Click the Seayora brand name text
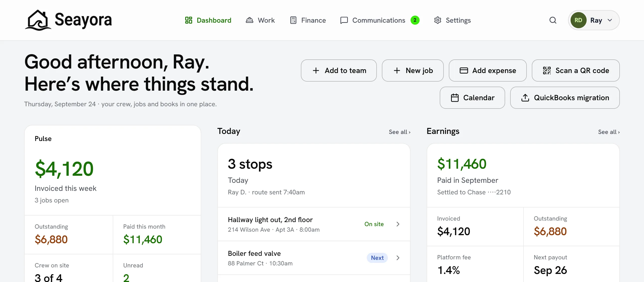 click(x=83, y=20)
